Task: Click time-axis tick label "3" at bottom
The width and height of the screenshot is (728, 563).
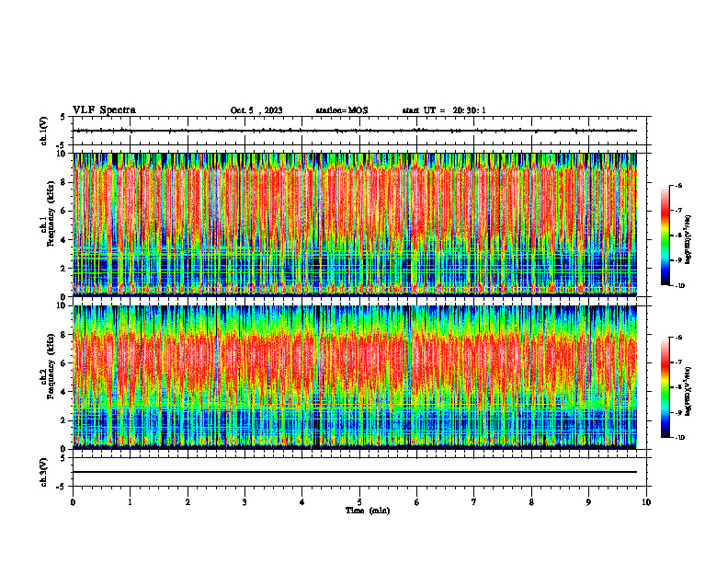Action: 245,502
